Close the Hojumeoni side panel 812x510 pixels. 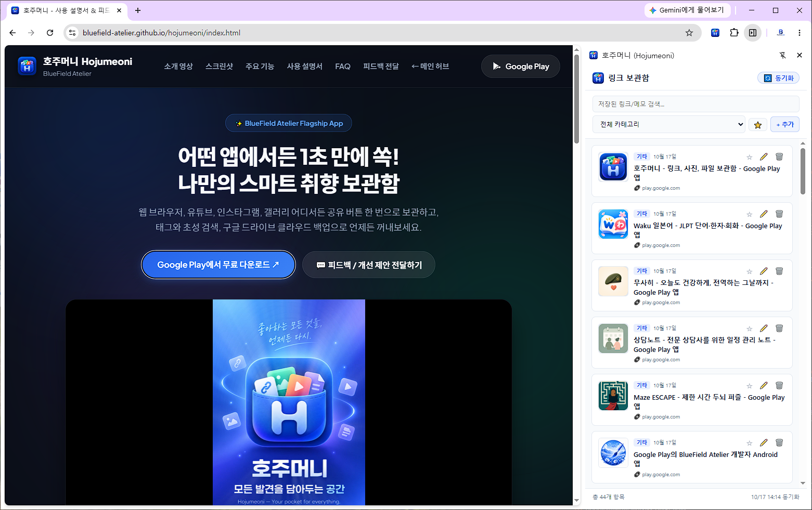click(x=800, y=55)
